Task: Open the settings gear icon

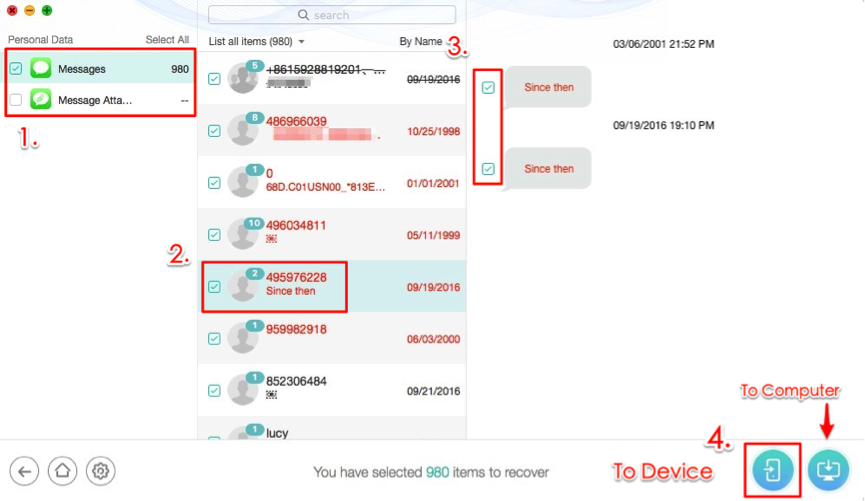Action: (x=99, y=470)
